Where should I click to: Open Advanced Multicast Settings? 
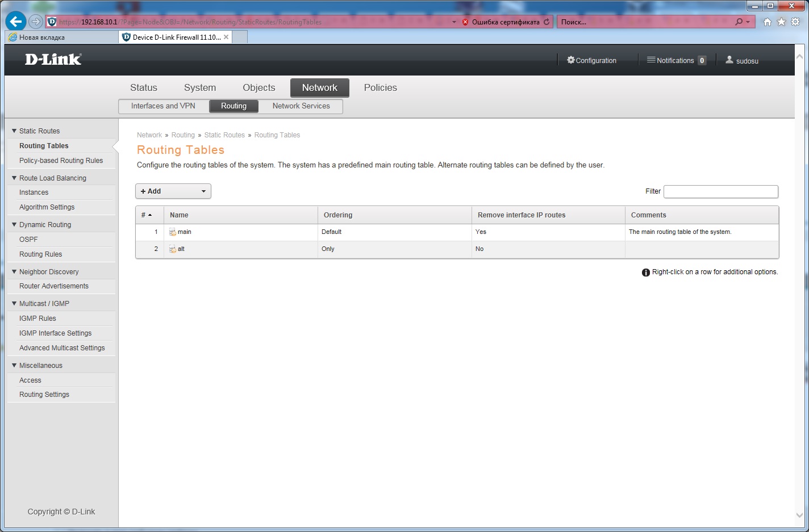61,348
